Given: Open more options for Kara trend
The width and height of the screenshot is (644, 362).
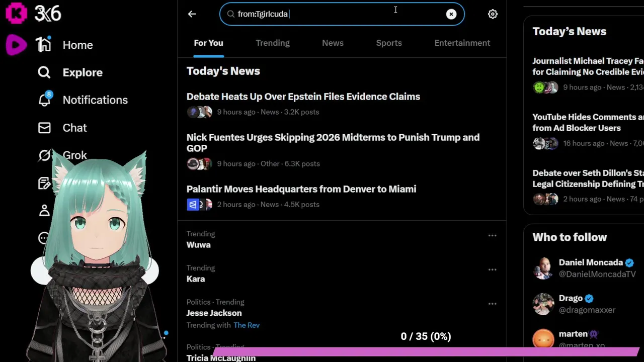Looking at the screenshot, I should (492, 269).
